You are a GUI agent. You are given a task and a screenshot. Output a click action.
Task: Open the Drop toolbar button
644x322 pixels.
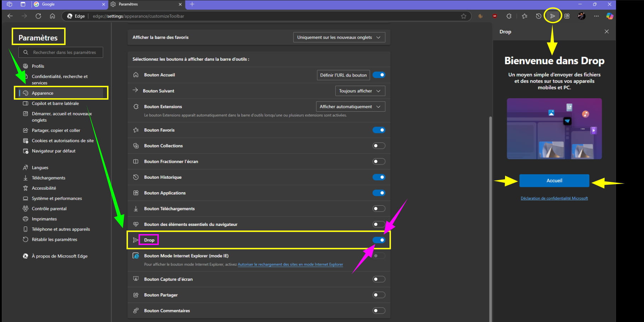[x=553, y=16]
